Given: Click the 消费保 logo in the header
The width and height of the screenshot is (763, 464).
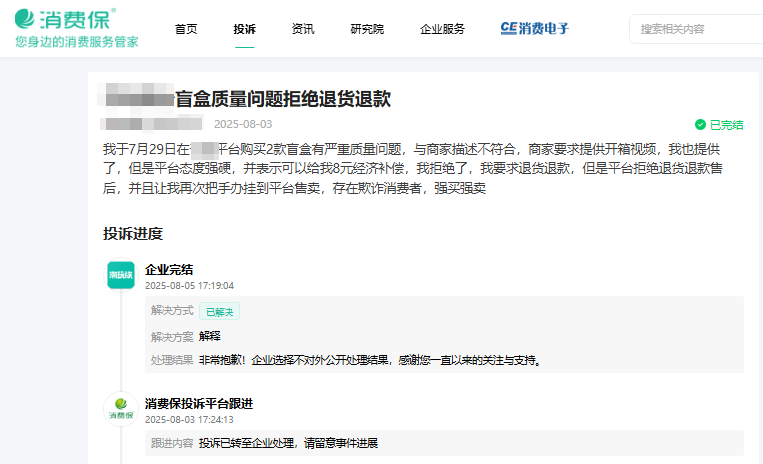Looking at the screenshot, I should [x=65, y=18].
